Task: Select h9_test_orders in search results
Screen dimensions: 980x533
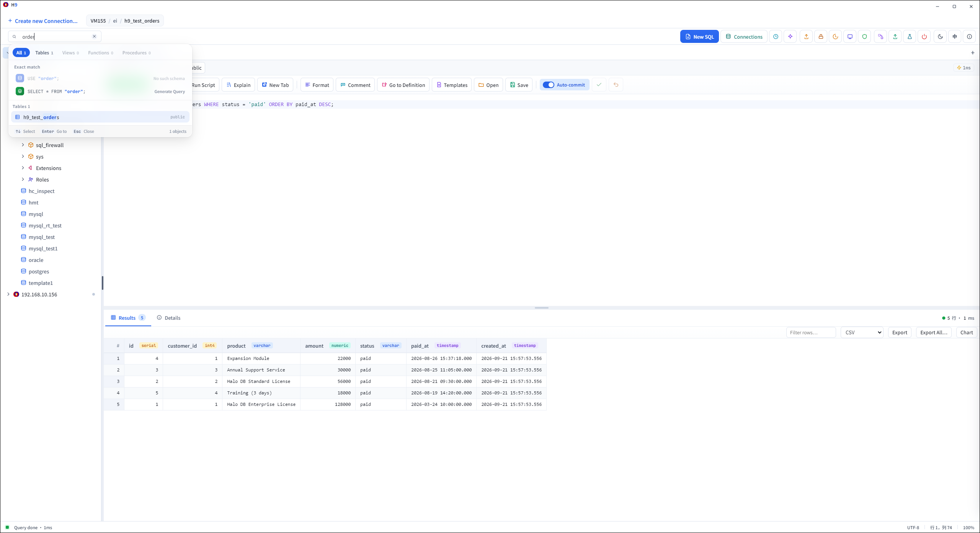Action: [100, 117]
